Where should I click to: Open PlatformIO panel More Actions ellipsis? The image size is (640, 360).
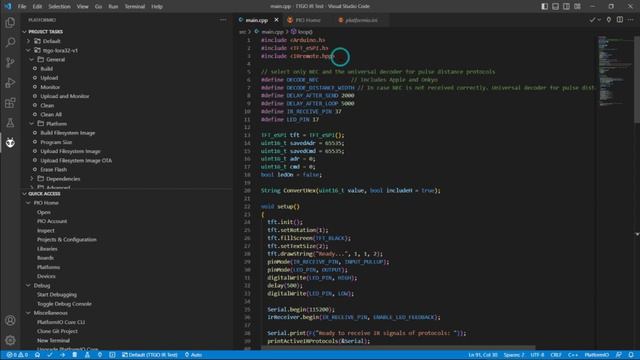[223, 20]
